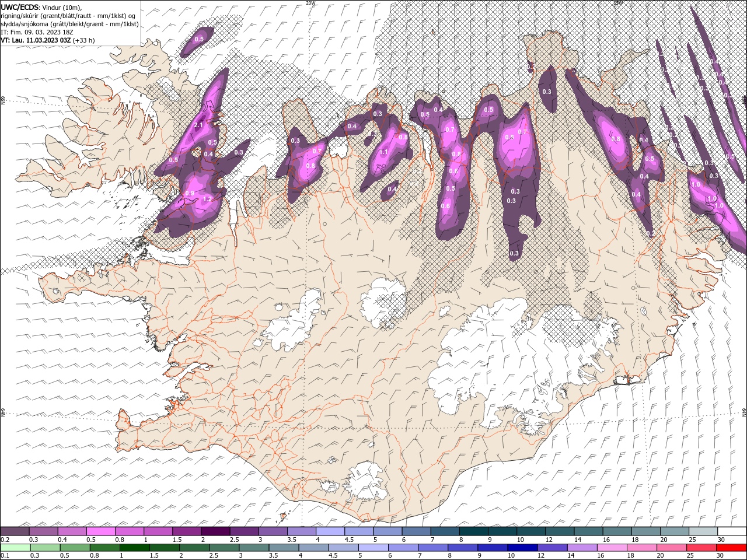747x560 pixels.
Task: Pick the 20 swatch in the top snow legend row
Action: pyautogui.click(x=675, y=531)
